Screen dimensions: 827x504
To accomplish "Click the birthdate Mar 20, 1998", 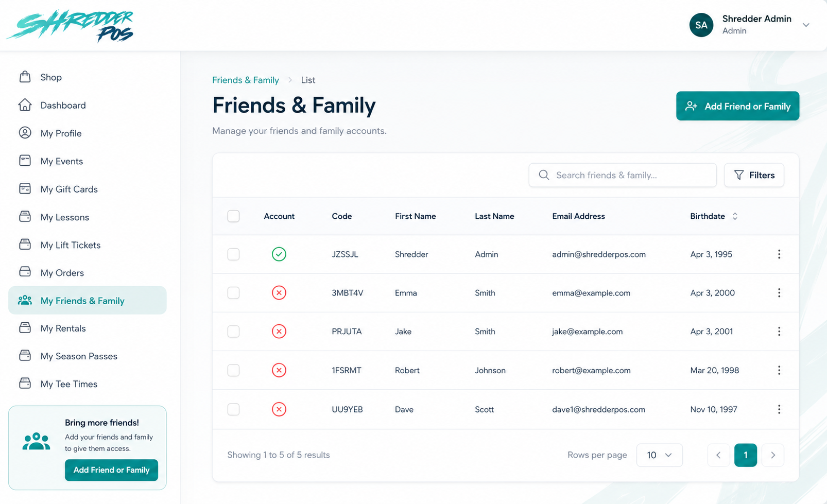I will tap(715, 370).
